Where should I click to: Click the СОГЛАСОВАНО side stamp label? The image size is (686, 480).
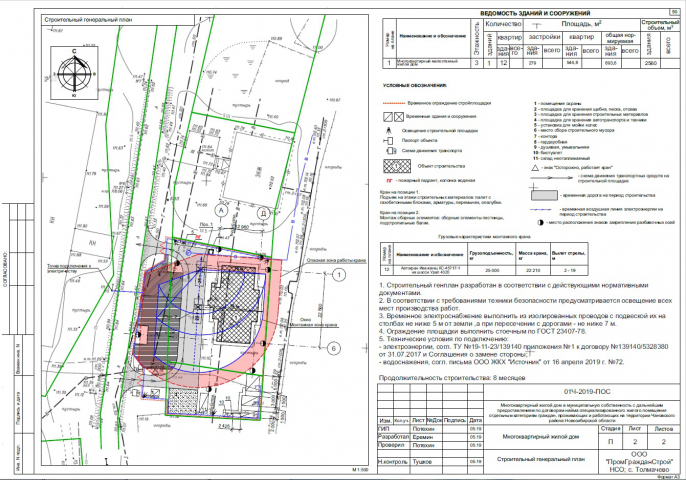click(x=5, y=269)
